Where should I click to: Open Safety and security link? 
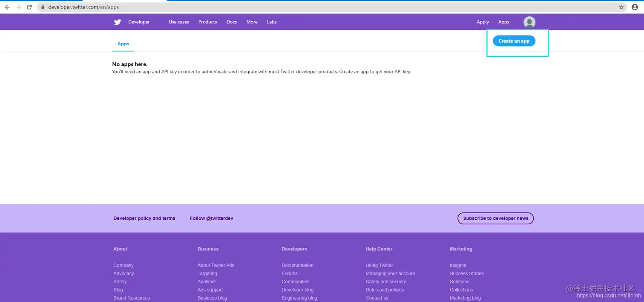tap(386, 282)
